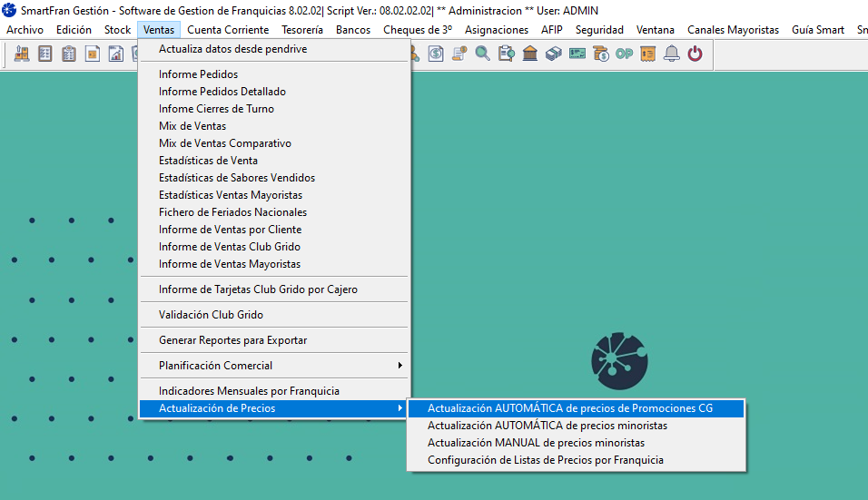Expand Actualización de Precios submenu
Image resolution: width=868 pixels, height=500 pixels.
(272, 408)
